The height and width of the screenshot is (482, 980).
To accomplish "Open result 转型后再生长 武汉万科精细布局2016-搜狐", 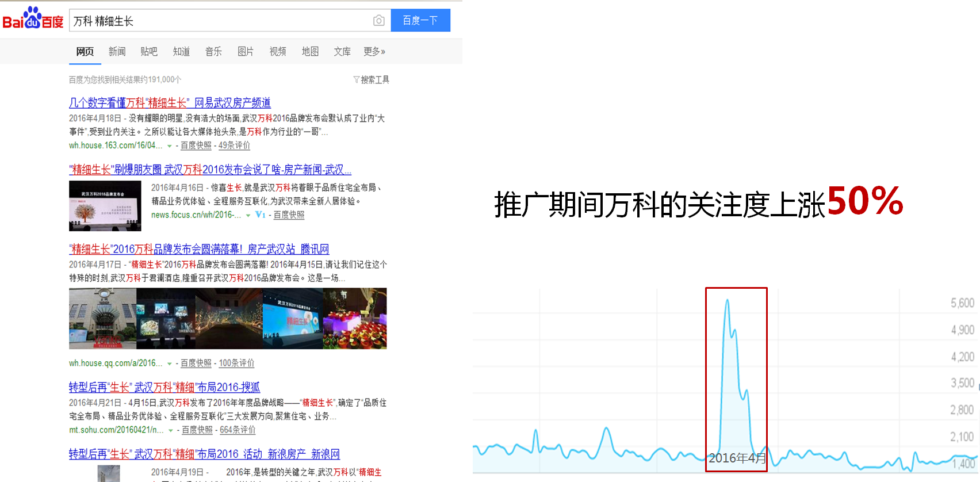I will click(164, 387).
